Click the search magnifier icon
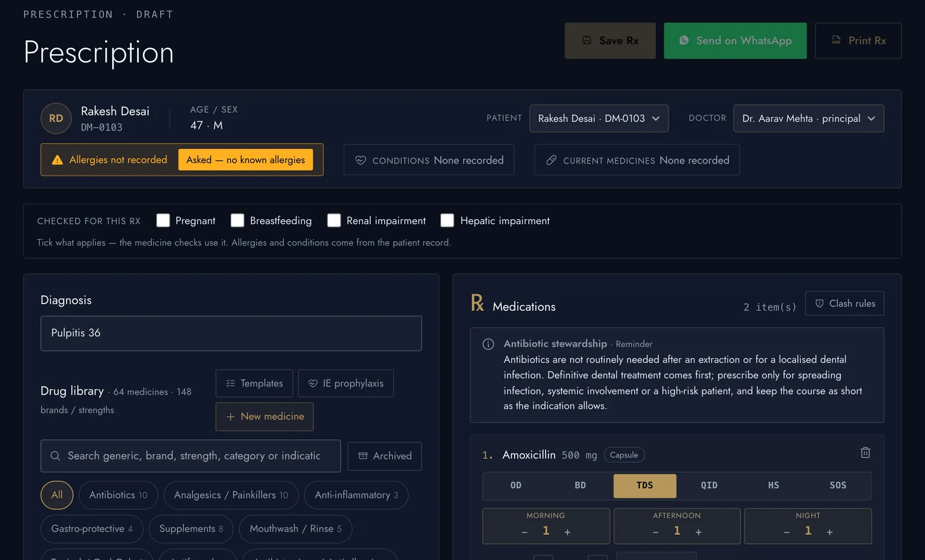 (55, 456)
